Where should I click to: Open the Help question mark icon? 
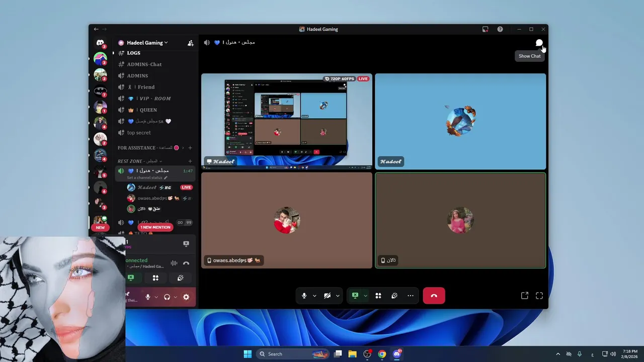(500, 29)
